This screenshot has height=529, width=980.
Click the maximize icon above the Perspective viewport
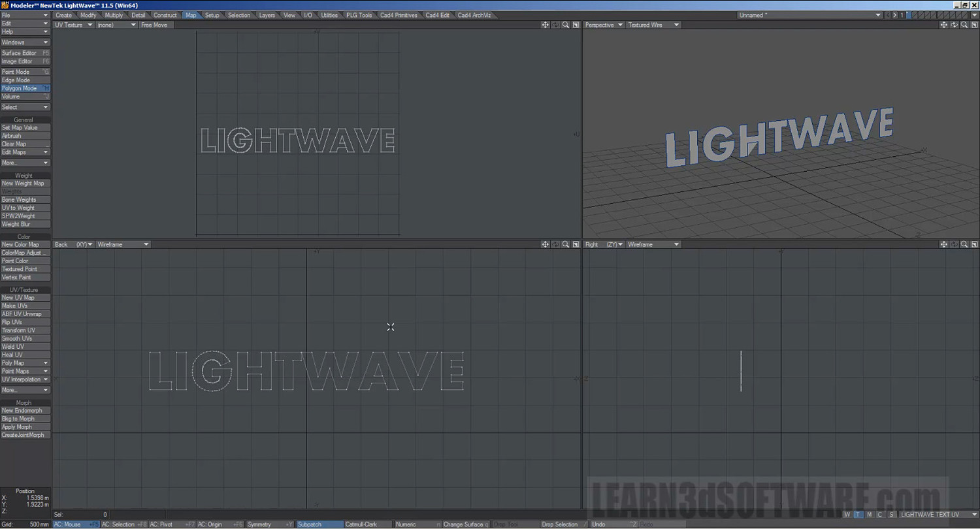click(973, 24)
